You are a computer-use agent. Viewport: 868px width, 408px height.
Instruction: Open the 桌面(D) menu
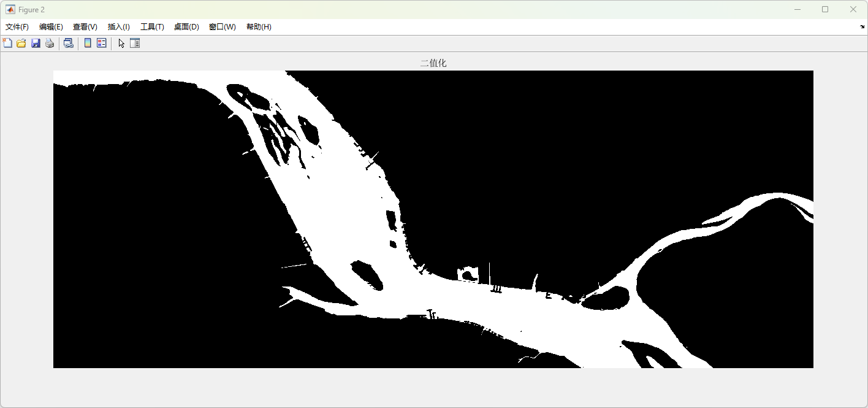[186, 27]
